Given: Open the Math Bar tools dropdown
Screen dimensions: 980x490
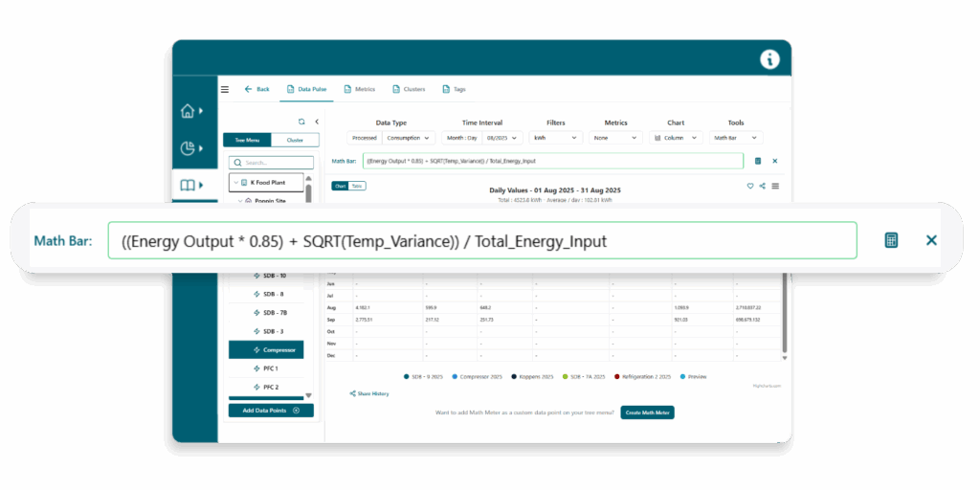Looking at the screenshot, I should [x=735, y=138].
